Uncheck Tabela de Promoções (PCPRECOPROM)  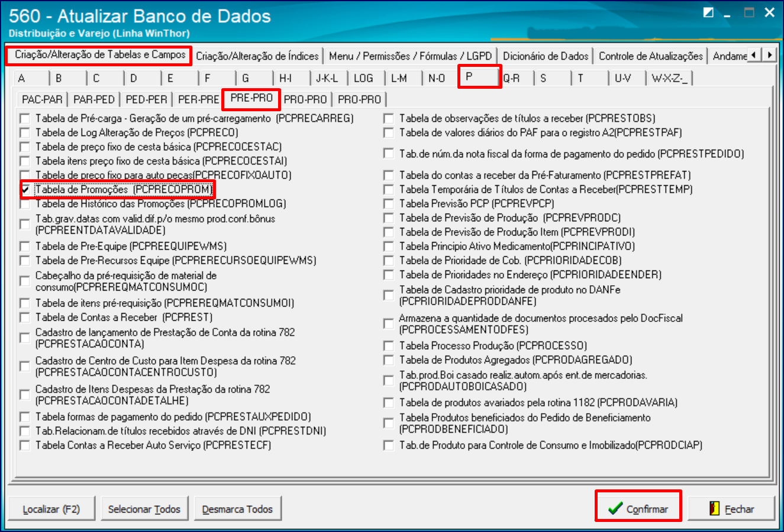[25, 190]
